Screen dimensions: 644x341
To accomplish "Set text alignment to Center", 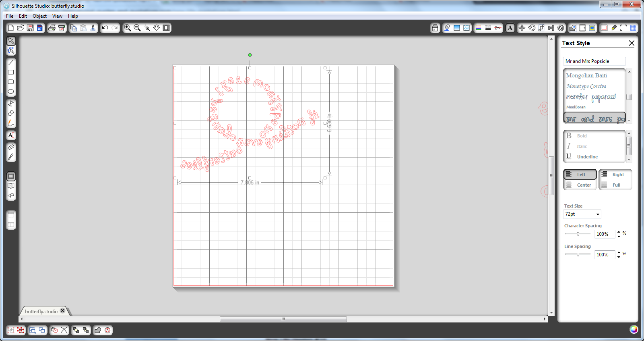I will pos(580,185).
